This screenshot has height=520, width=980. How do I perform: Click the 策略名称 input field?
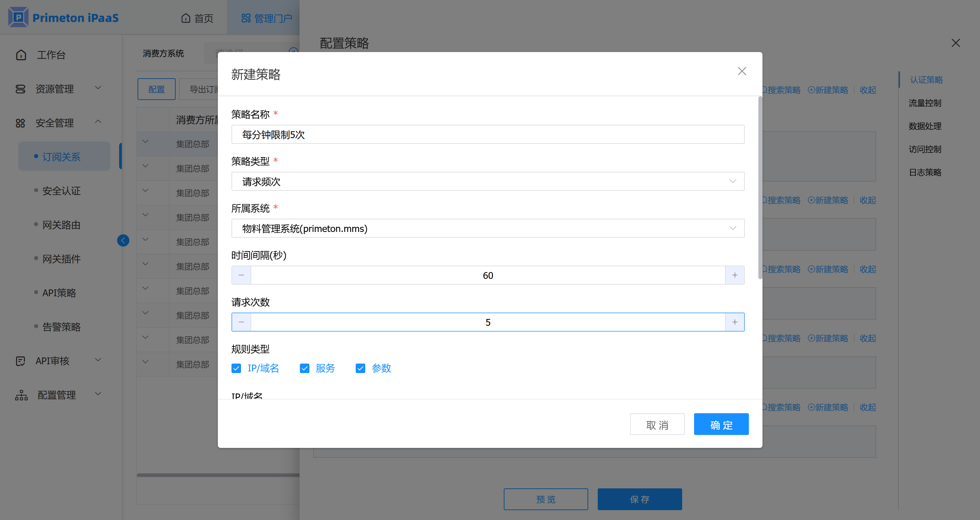tap(487, 135)
